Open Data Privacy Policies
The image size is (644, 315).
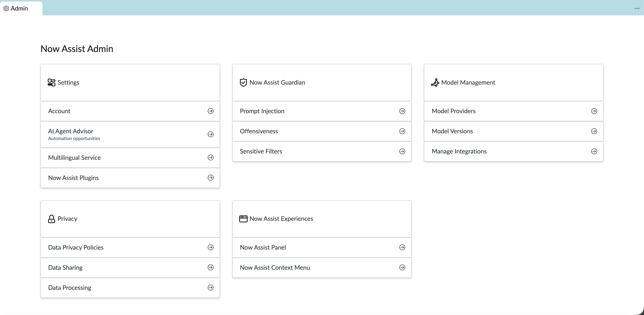coord(130,247)
